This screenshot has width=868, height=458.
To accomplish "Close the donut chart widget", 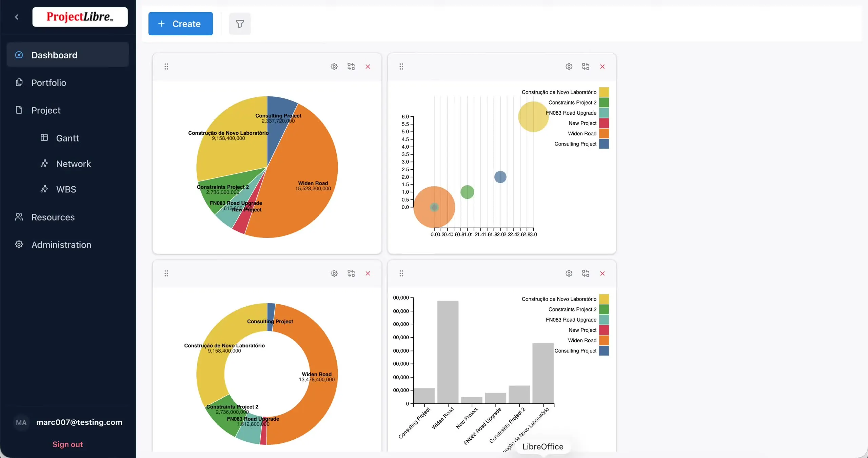I will (x=368, y=273).
